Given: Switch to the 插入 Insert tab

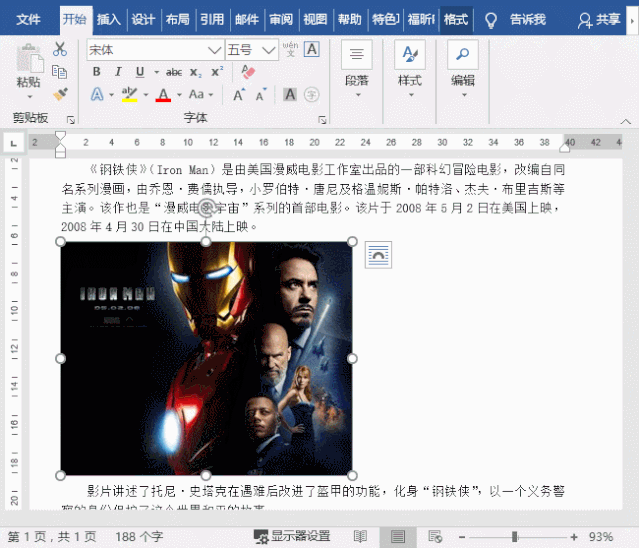Looking at the screenshot, I should pos(108,20).
